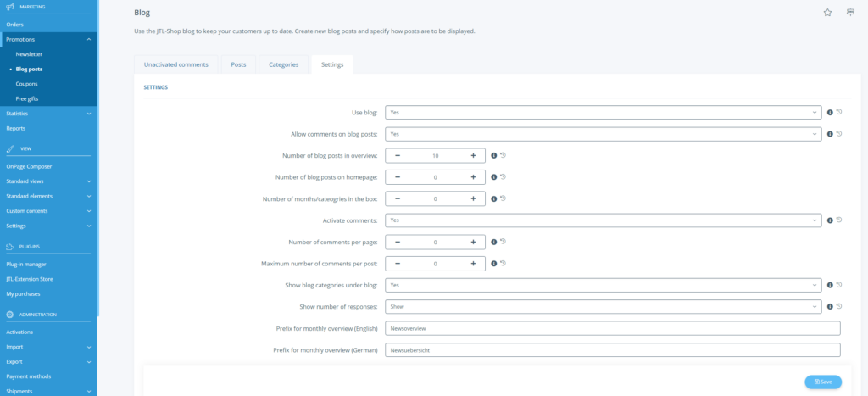Viewport: 868px width, 396px height.
Task: Show info for Show number of responses
Action: click(x=830, y=306)
